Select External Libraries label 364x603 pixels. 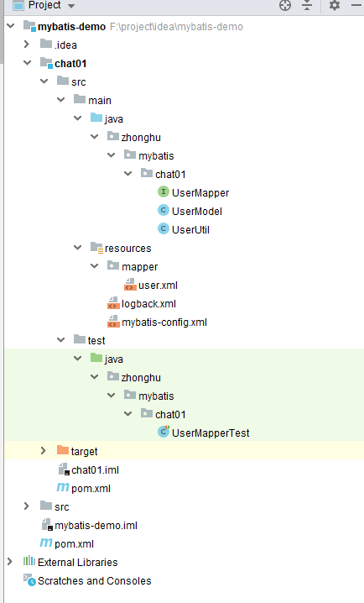[x=77, y=562]
